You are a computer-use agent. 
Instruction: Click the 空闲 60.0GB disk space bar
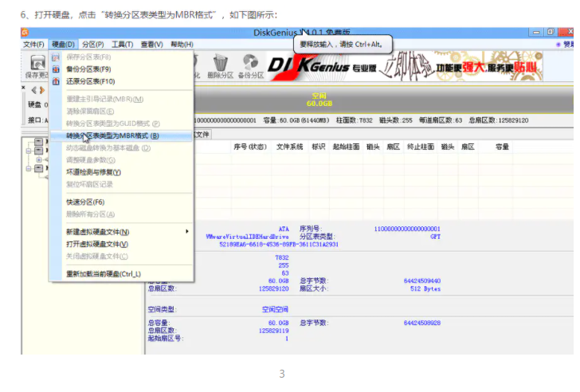point(383,100)
